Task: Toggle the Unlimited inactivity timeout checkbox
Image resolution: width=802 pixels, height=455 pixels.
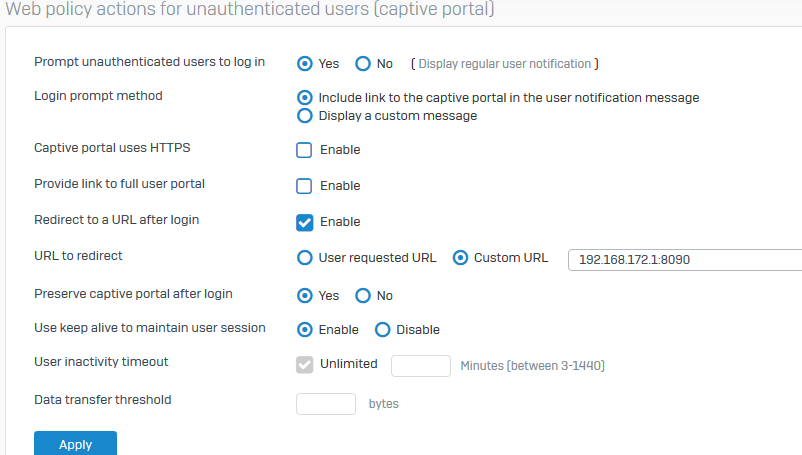Action: [x=305, y=365]
